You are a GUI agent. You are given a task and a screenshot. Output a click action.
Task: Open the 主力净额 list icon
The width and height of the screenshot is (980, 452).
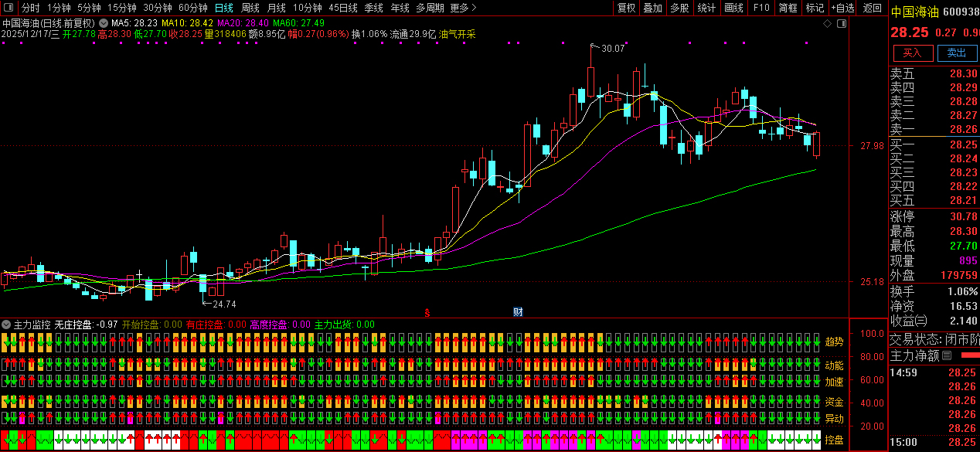(x=947, y=355)
